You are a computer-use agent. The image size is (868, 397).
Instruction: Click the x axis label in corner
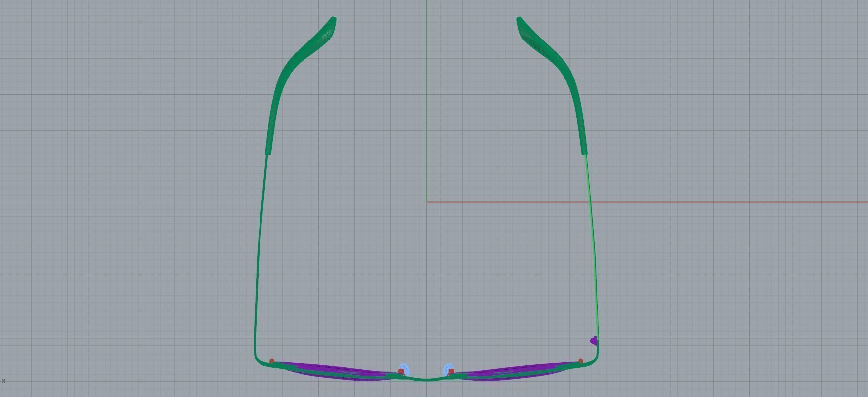click(3, 381)
